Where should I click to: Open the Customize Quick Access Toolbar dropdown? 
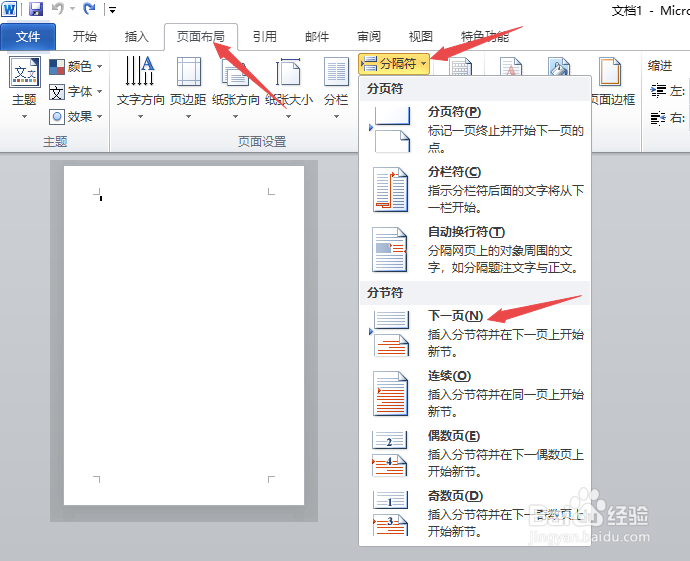(113, 9)
